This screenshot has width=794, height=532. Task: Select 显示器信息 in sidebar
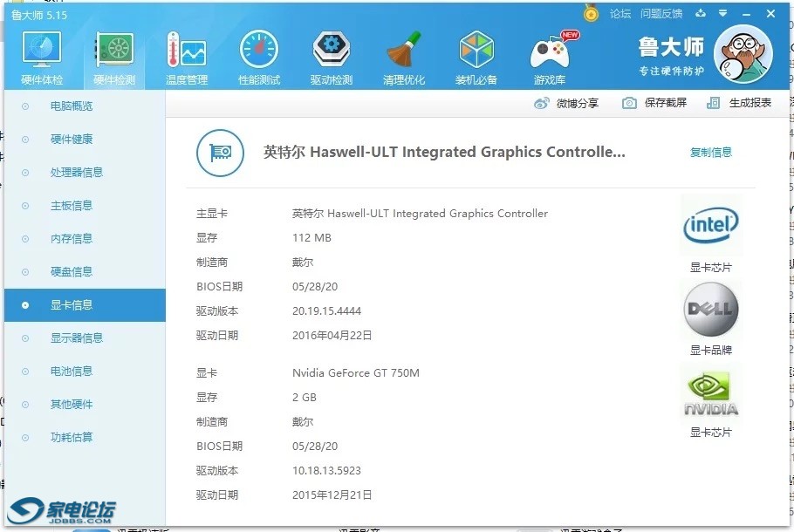pyautogui.click(x=85, y=338)
